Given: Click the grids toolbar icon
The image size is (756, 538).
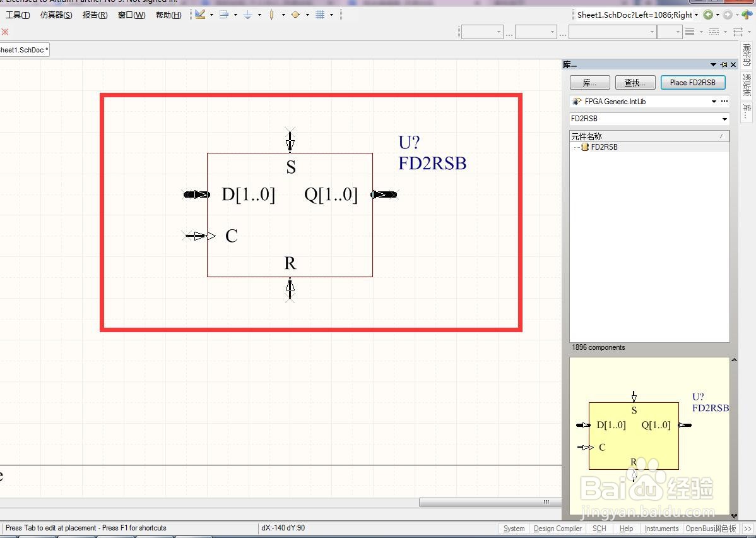Looking at the screenshot, I should click(320, 15).
